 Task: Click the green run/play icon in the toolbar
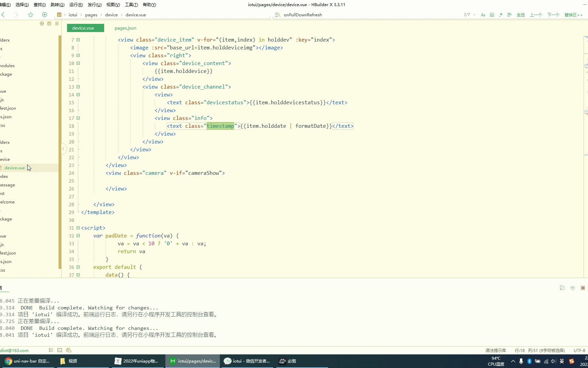point(45,15)
